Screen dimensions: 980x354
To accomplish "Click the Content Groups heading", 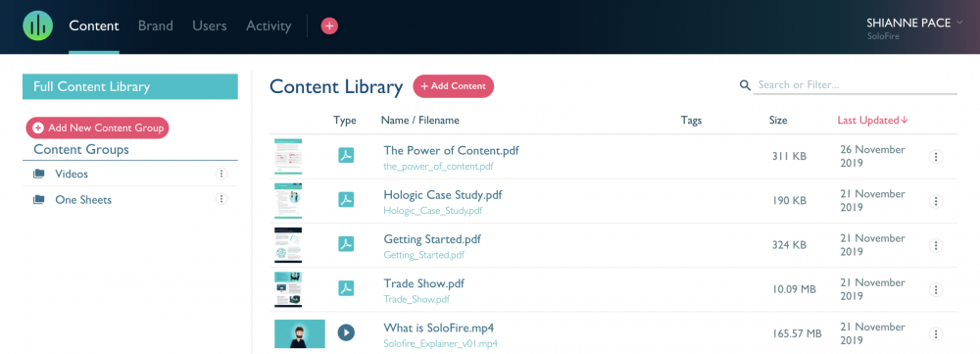I will pos(81,149).
